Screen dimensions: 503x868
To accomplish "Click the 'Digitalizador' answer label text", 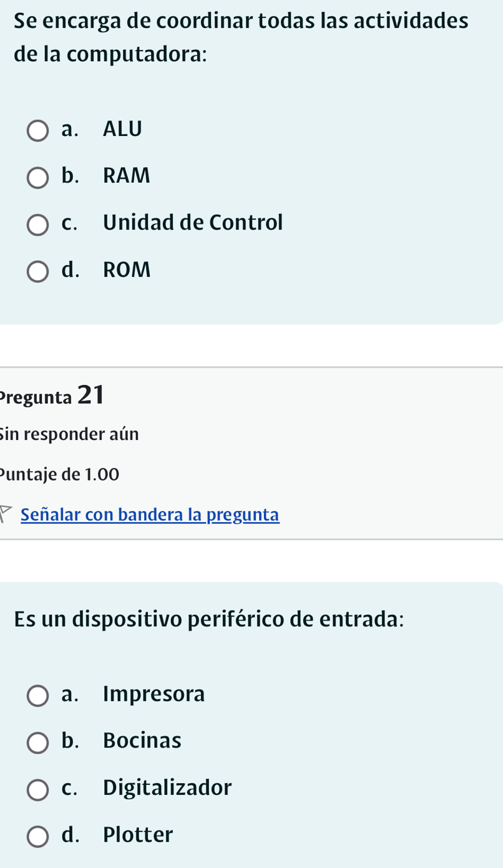I will (167, 788).
